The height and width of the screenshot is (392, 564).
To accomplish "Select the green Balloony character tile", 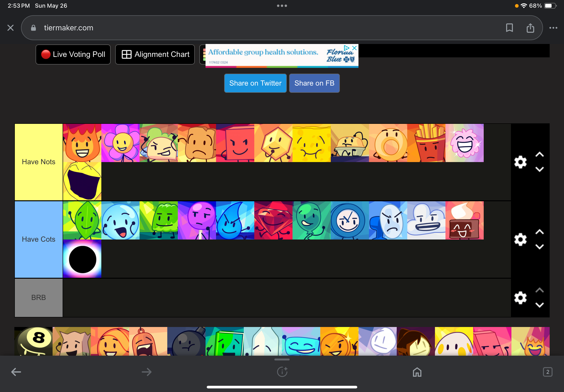I will [312, 220].
